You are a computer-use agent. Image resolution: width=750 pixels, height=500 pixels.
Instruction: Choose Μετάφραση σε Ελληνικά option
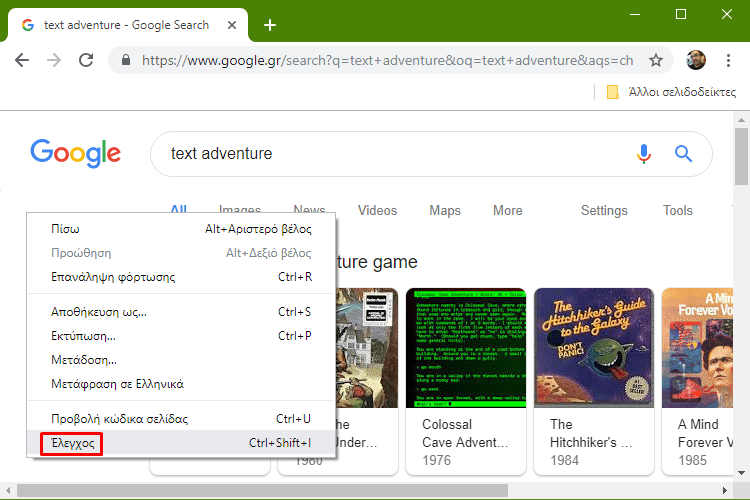(x=181, y=384)
